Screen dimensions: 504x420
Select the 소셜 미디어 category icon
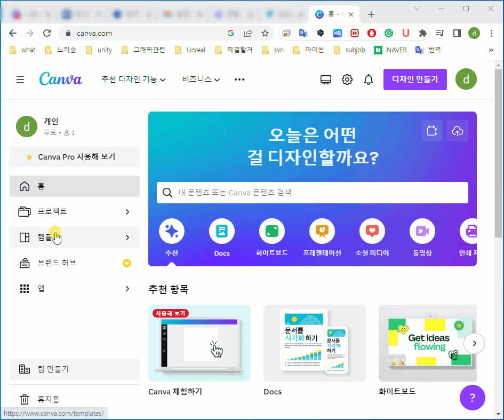click(x=372, y=231)
